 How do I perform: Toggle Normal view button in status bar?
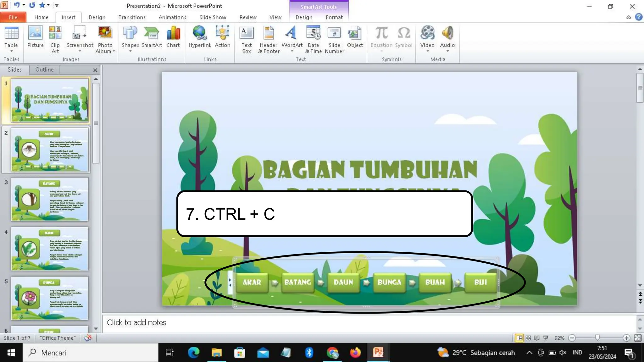[x=519, y=338]
